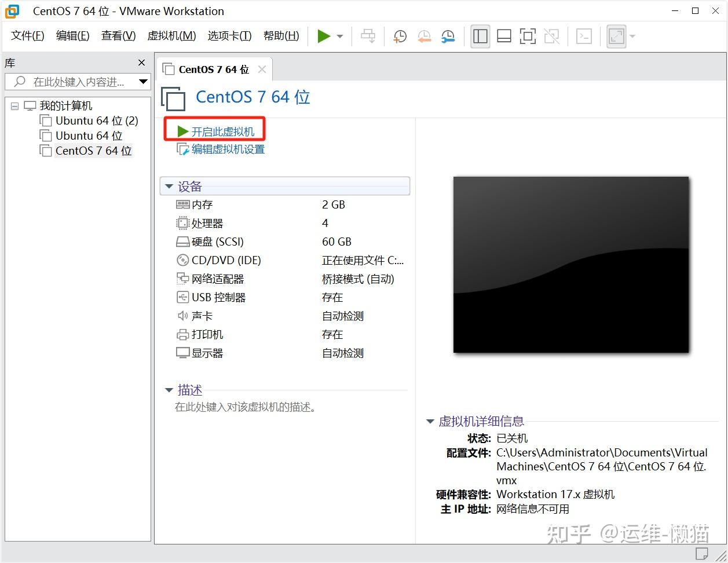Close the CentOS 7 64 位 tab
728x563 pixels.
tap(262, 70)
